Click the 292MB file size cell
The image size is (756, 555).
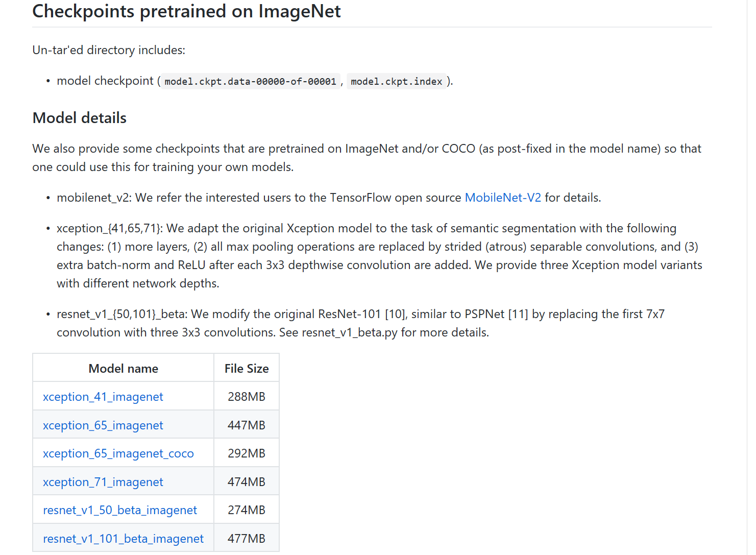(x=247, y=453)
